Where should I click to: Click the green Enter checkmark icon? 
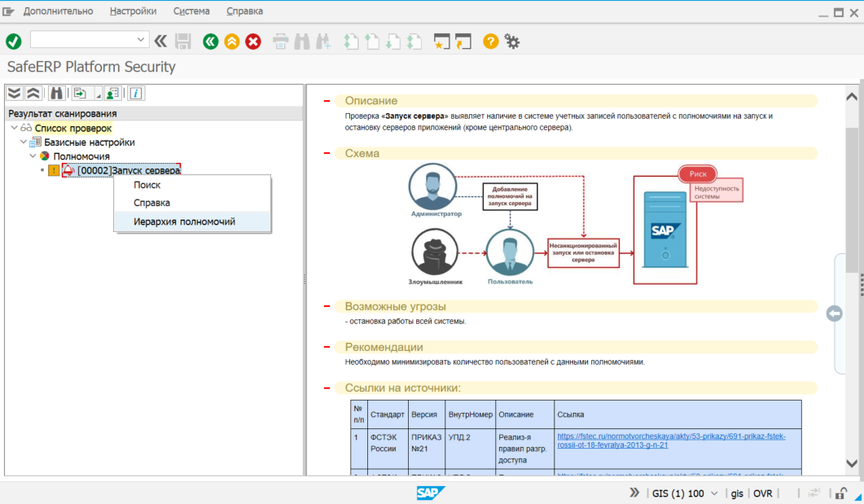tap(13, 42)
